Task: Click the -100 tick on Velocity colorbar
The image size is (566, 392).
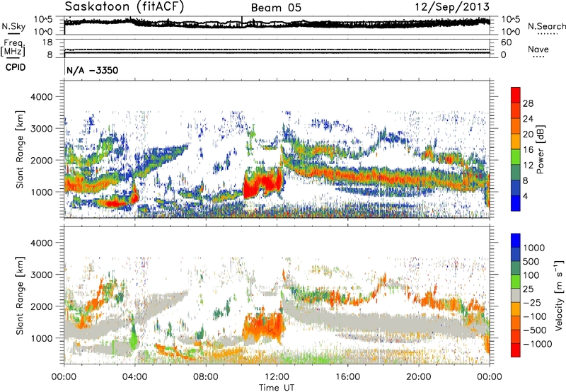Action: [535, 316]
